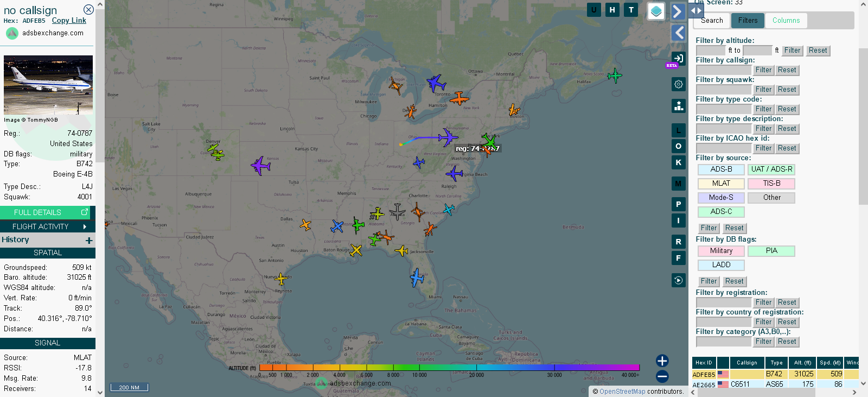Toggle the M map option button
868x397 pixels.
pos(679,184)
